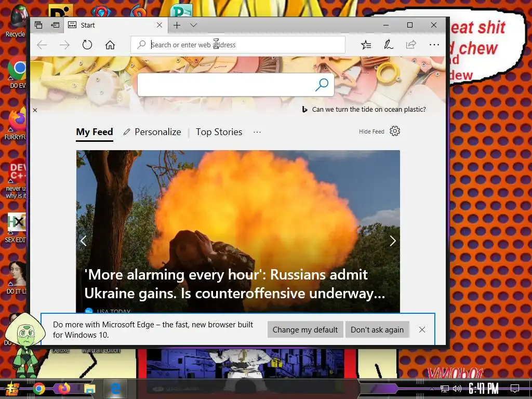Open the Start menu on taskbar
The width and height of the screenshot is (532, 399).
(x=12, y=389)
